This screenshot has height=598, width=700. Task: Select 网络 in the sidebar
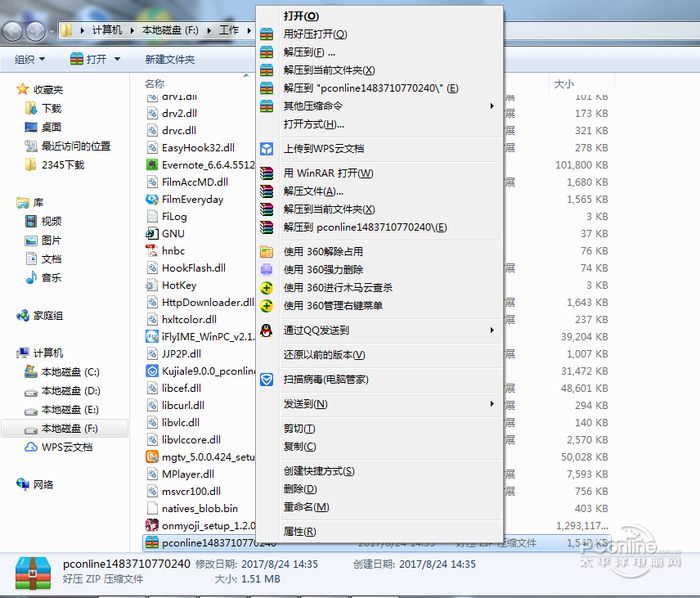35,484
